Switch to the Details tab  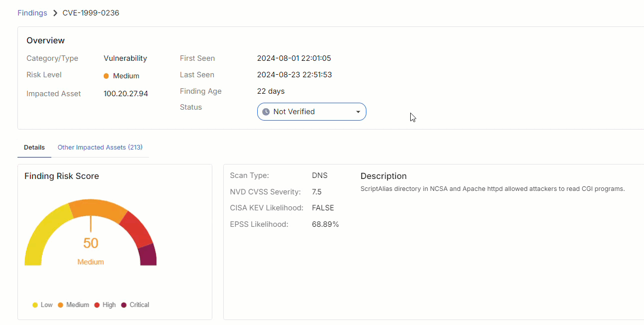34,148
